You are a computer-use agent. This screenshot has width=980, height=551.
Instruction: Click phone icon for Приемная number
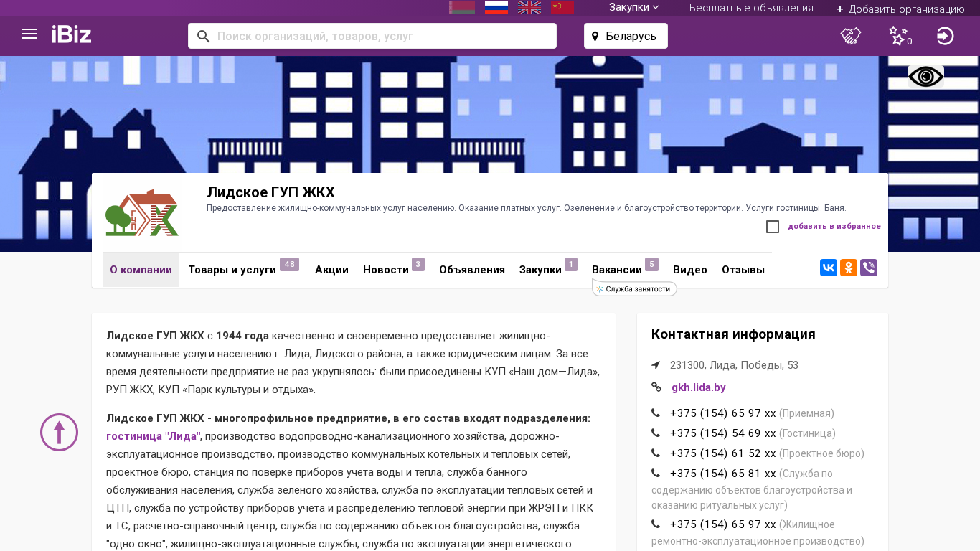click(656, 413)
